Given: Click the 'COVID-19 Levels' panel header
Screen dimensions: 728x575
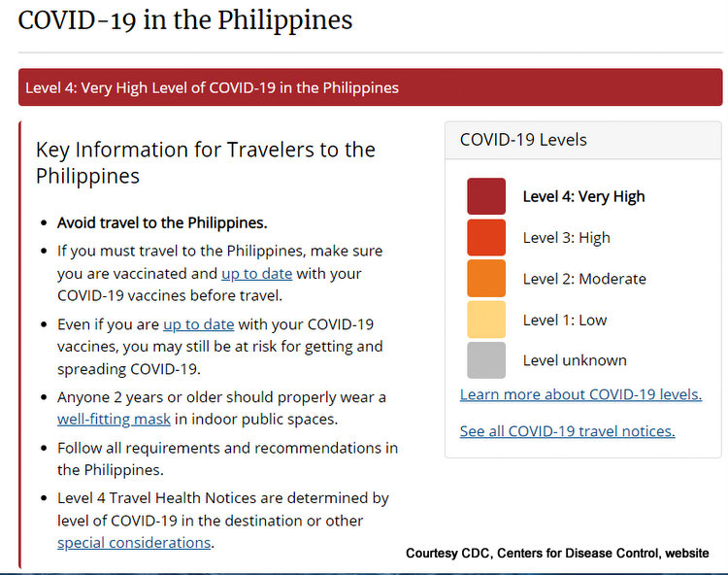Looking at the screenshot, I should 583,140.
